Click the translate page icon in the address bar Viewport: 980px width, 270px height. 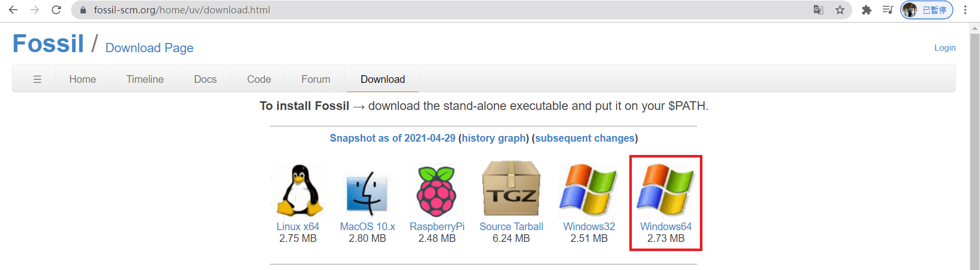[818, 10]
